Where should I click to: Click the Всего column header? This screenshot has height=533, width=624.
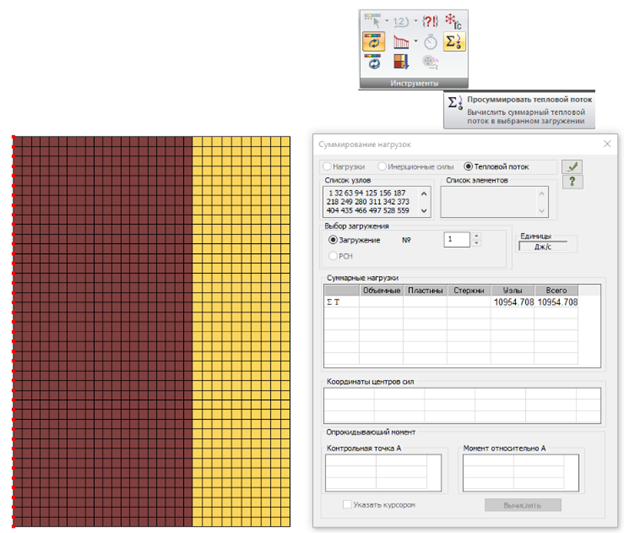point(556,290)
